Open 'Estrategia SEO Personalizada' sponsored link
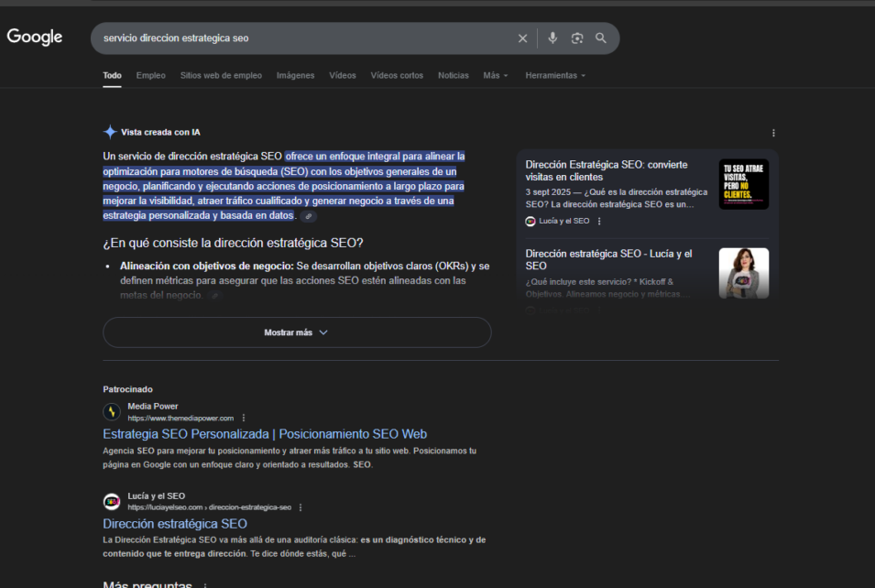 pyautogui.click(x=265, y=434)
